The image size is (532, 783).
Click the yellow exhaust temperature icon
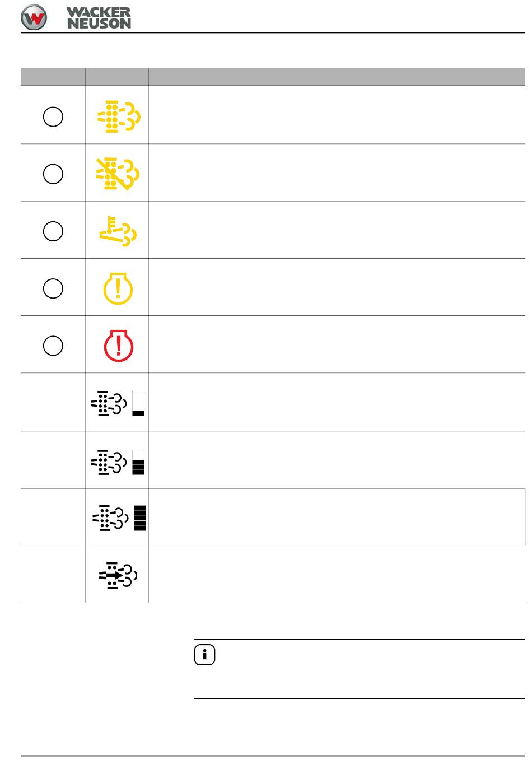118,231
